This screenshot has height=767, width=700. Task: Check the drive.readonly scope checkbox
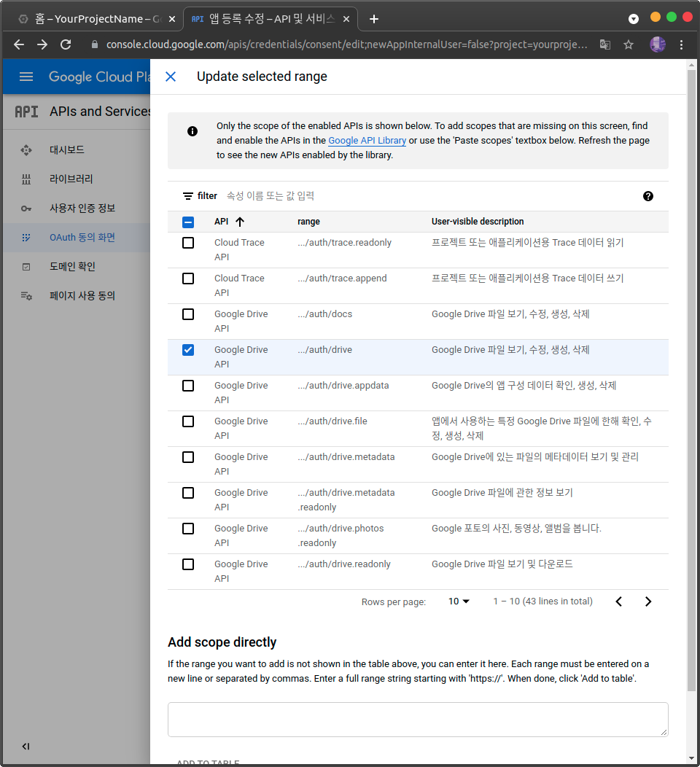(188, 564)
